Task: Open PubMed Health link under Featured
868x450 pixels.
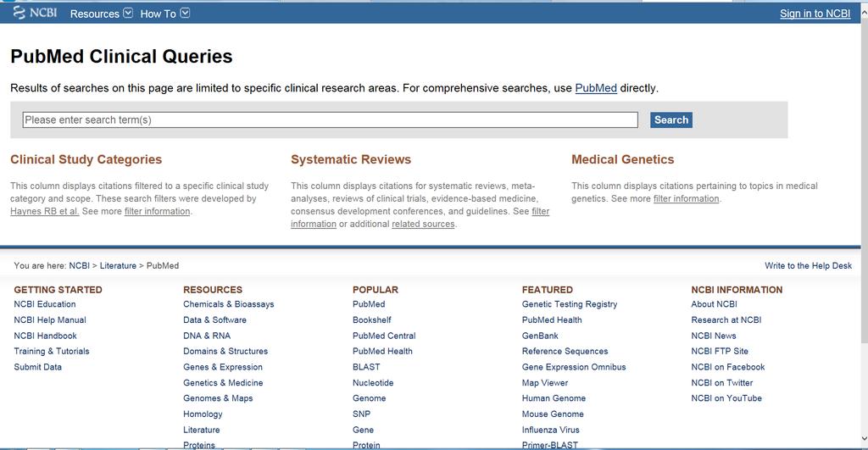Action: [552, 320]
